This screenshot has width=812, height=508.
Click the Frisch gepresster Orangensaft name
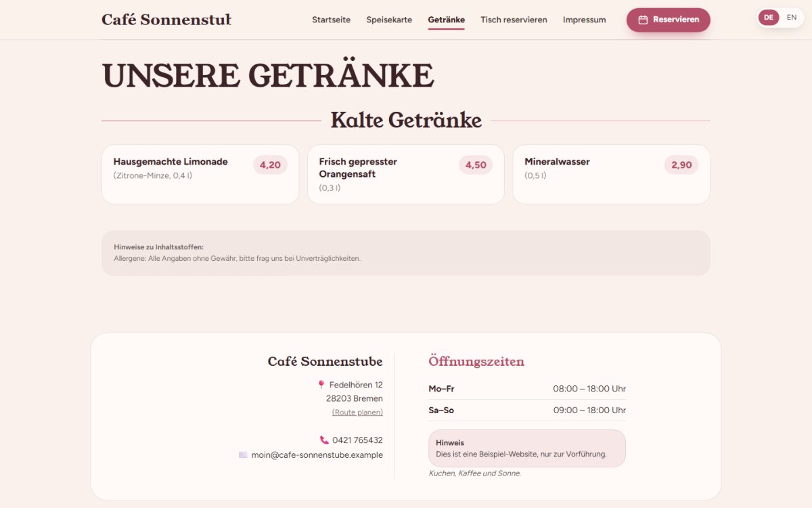tap(358, 168)
